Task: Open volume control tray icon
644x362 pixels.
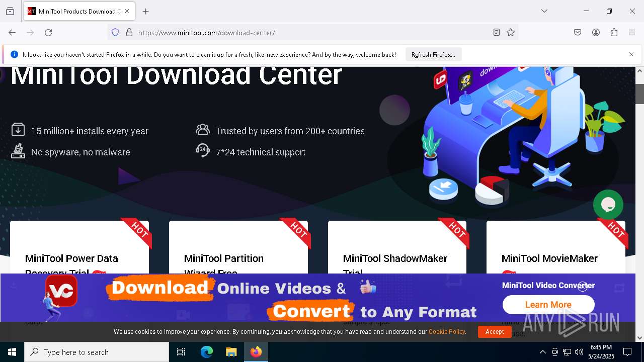Action: [x=579, y=352]
